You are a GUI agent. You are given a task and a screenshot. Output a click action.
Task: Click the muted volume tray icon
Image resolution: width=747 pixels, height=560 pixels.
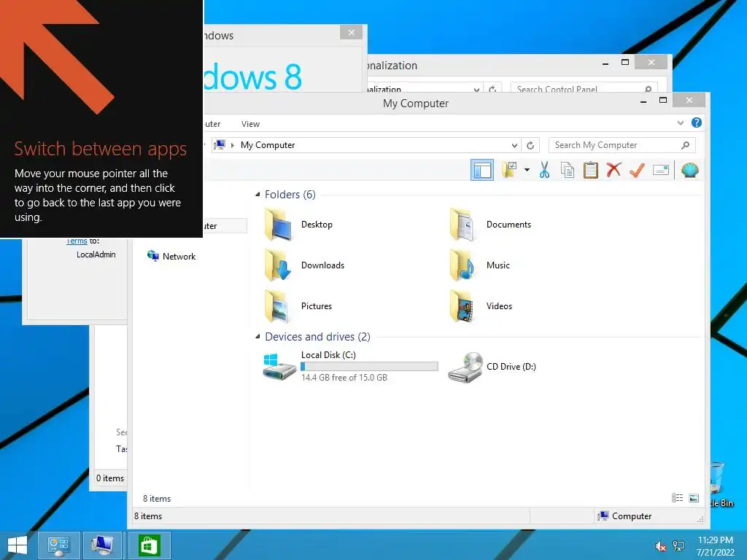click(x=659, y=546)
